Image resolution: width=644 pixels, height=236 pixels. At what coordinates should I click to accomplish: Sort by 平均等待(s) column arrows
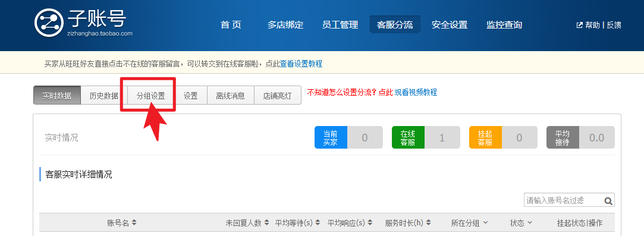[x=318, y=222]
